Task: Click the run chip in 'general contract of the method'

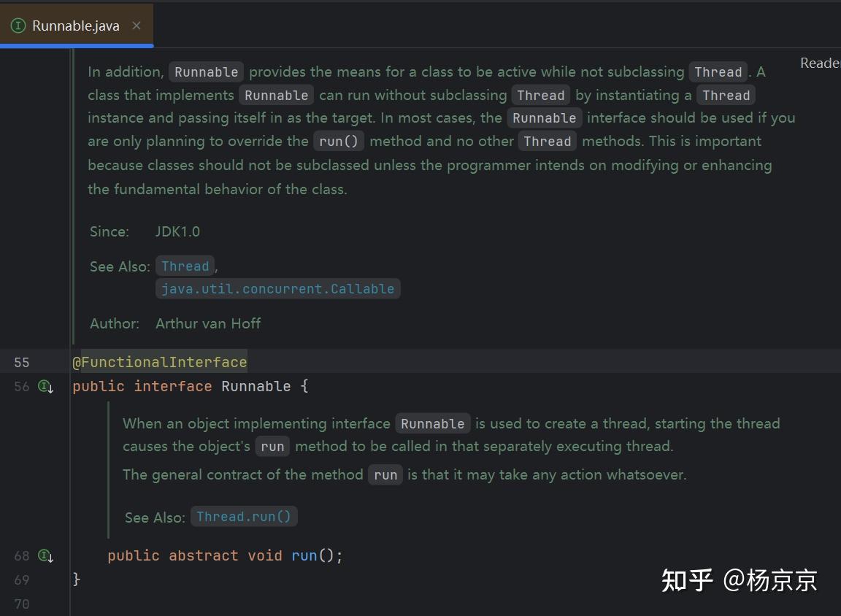Action: (385, 474)
